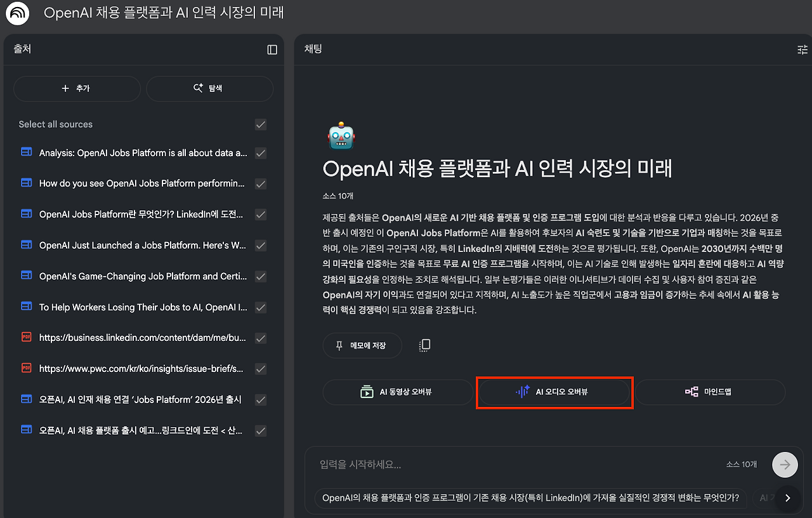Uncheck 'OpenAI Just Launched a Jobs Platform' checkbox
Viewport: 812px width, 518px height.
[x=260, y=246]
